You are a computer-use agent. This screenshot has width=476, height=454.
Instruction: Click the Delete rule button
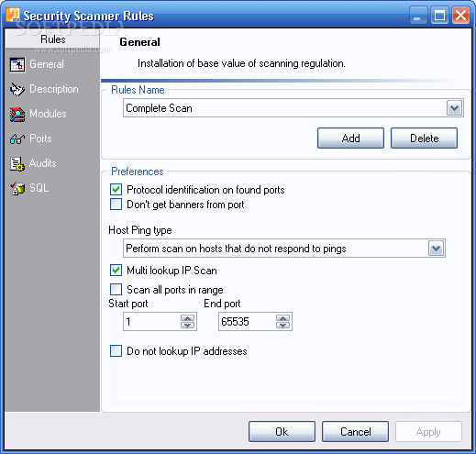(424, 138)
